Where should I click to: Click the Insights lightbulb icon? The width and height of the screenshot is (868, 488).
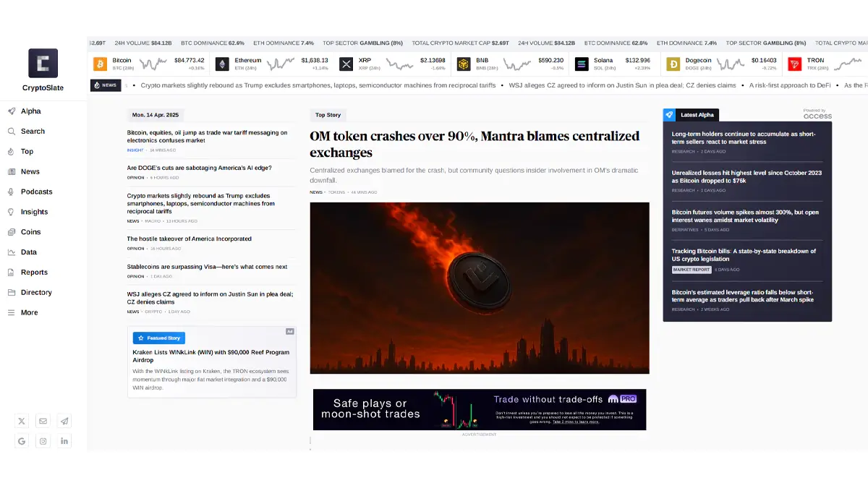(12, 212)
